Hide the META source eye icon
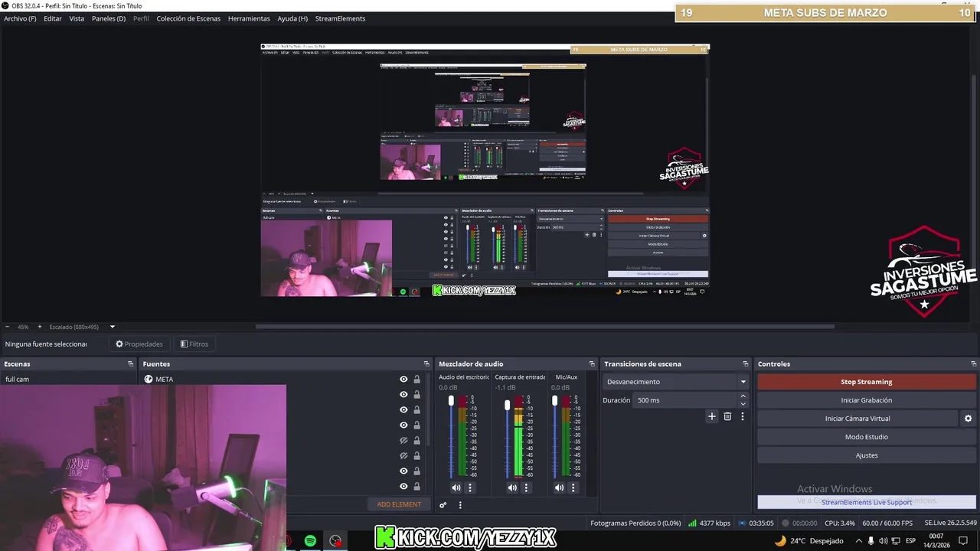Screen dimensions: 980x551 tap(403, 379)
